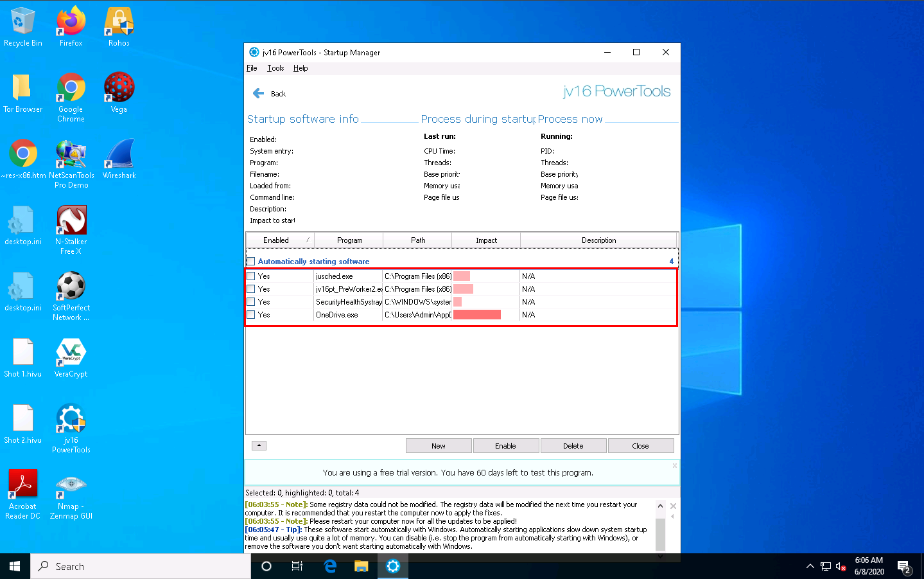This screenshot has width=924, height=579.
Task: Open the ~res-x86.htm file icon
Action: coord(23,159)
